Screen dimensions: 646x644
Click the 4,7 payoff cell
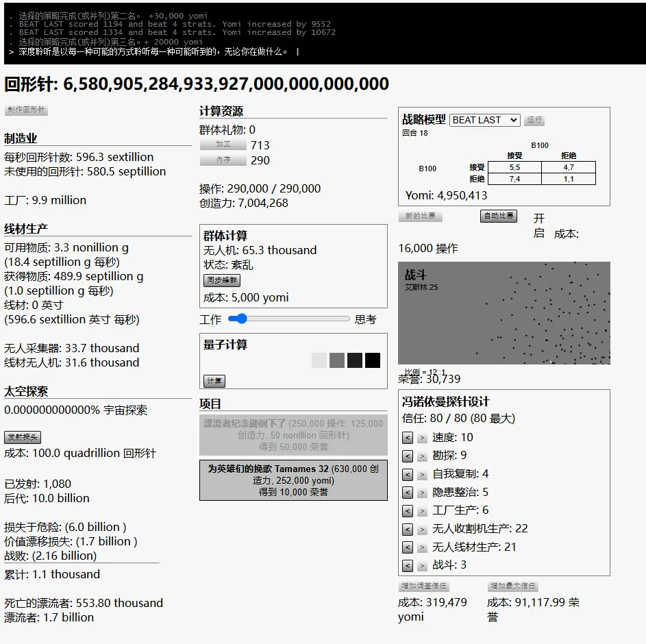(x=569, y=167)
